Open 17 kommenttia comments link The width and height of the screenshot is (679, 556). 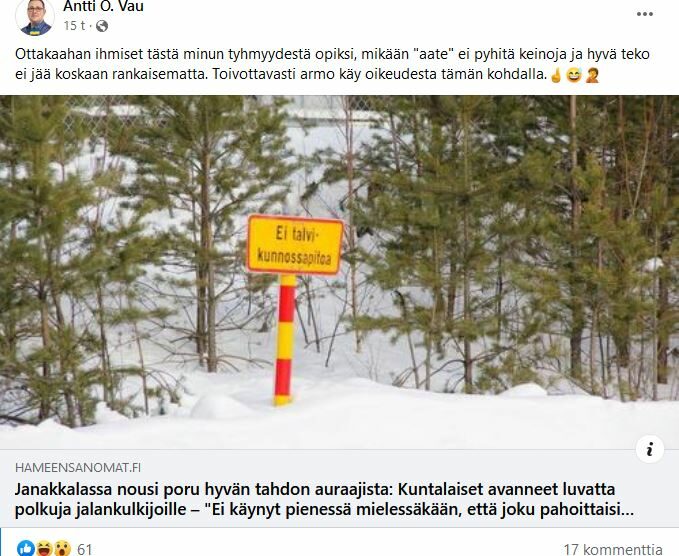(x=613, y=550)
